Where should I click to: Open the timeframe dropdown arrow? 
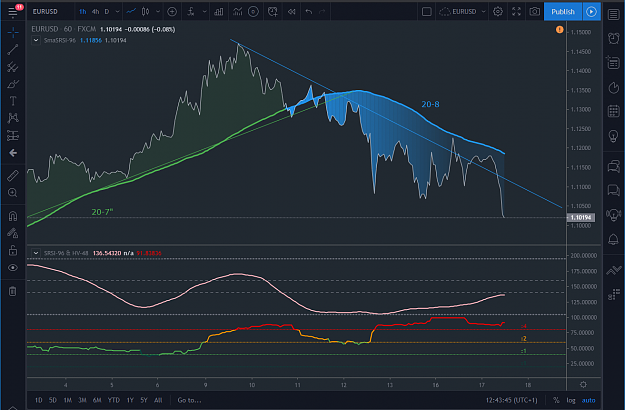tap(117, 12)
